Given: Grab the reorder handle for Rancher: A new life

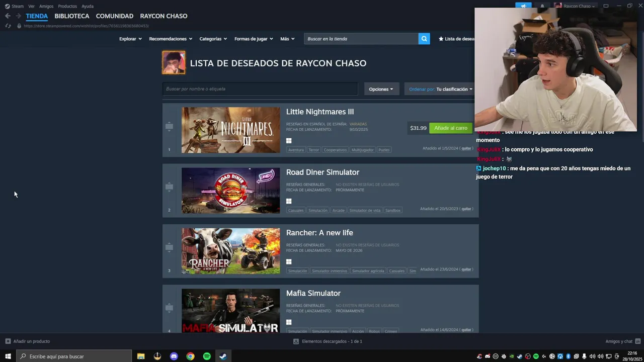Looking at the screenshot, I should pyautogui.click(x=169, y=247).
